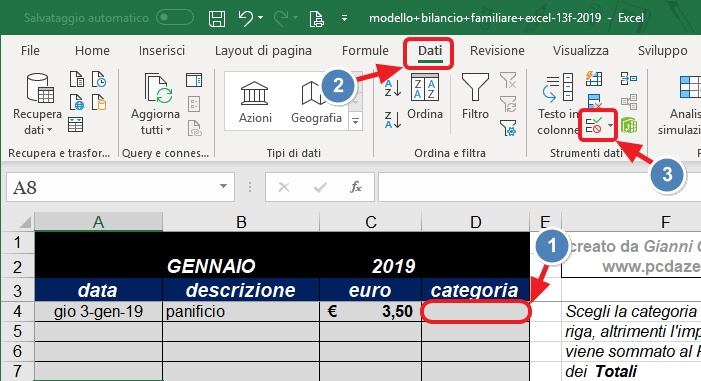
Task: Click the Consolidate icon
Action: (x=629, y=79)
